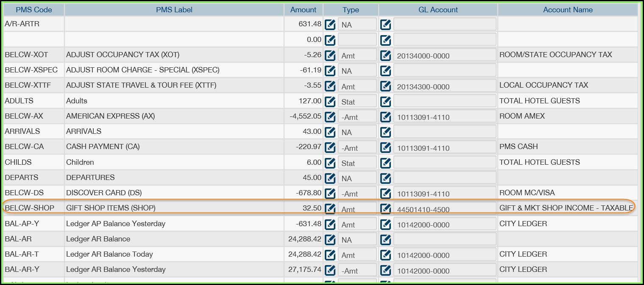Edit GL Account for DISCOVER CARD (DS)
Image resolution: width=644 pixels, height=285 pixels.
click(385, 194)
